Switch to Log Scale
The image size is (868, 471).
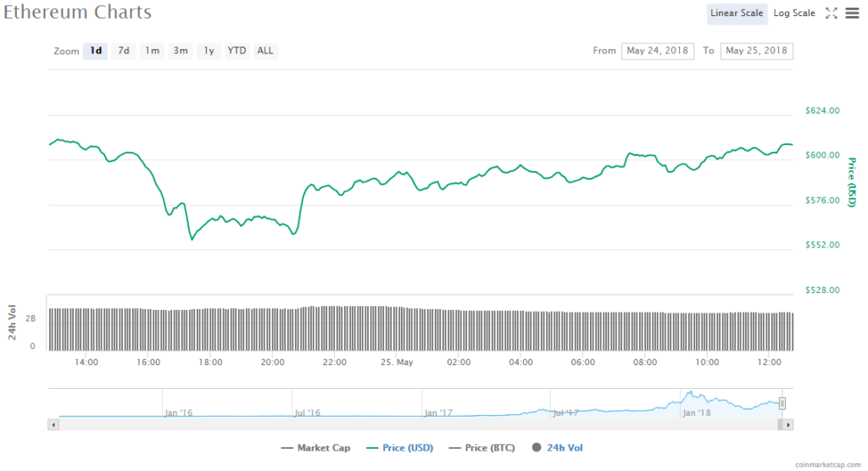click(x=794, y=13)
